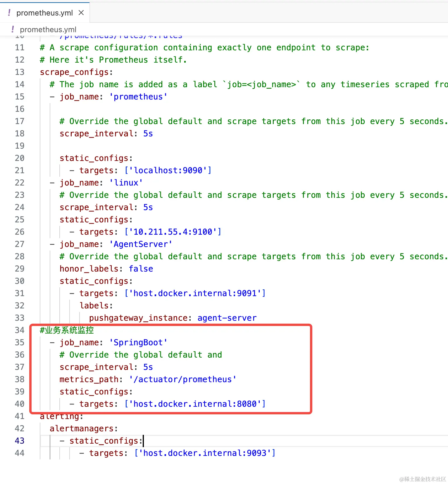
Task: Click 'Here it's Prometheus itself' comment
Action: click(113, 60)
